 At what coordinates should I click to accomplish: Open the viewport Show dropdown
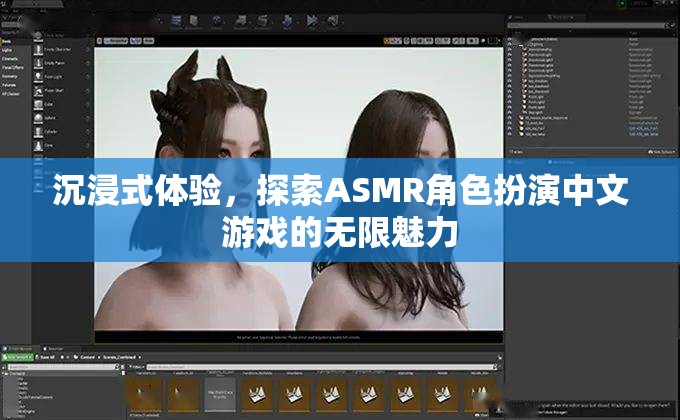[149, 41]
